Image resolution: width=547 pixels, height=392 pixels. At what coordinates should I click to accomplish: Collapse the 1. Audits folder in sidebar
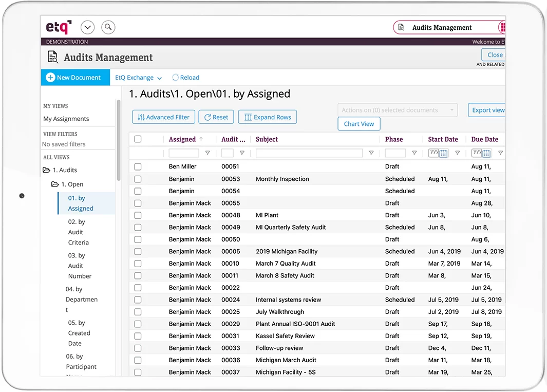tap(47, 170)
